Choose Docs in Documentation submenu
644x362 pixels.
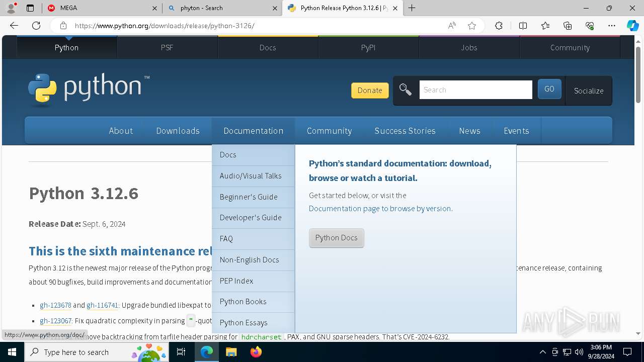pos(254,155)
